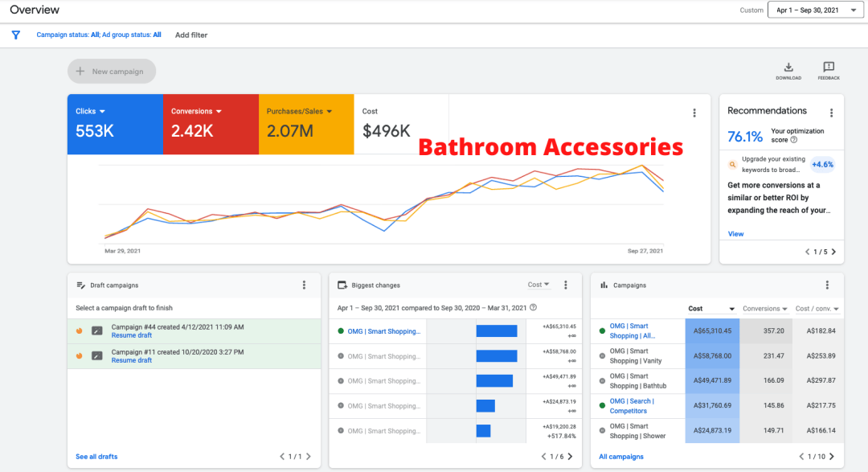Resume the Campaign #11 draft
This screenshot has width=868, height=472.
click(131, 360)
